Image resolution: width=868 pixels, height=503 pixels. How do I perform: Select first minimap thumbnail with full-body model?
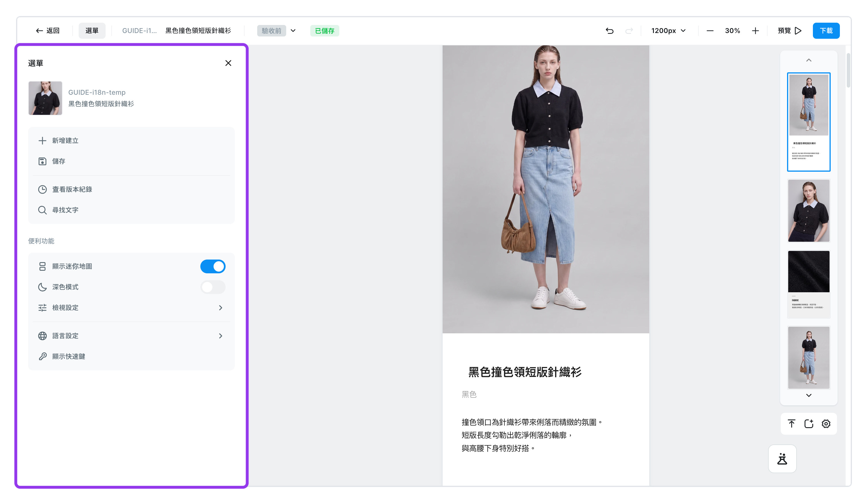pyautogui.click(x=809, y=122)
